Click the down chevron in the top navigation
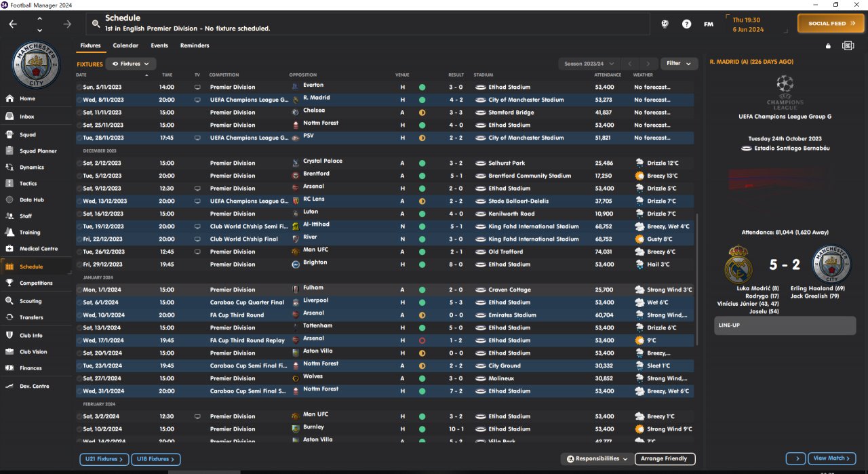Image resolution: width=868 pixels, height=474 pixels. tap(39, 31)
